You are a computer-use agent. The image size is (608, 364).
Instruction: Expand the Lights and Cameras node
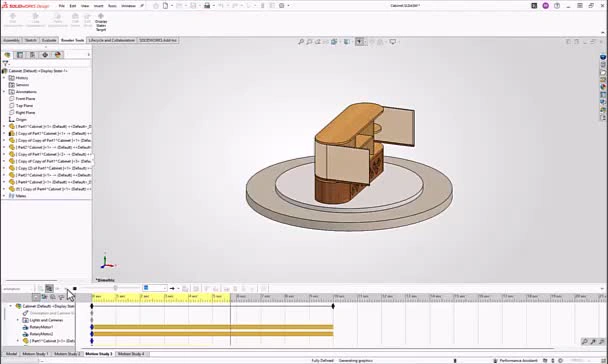[x=17, y=320]
